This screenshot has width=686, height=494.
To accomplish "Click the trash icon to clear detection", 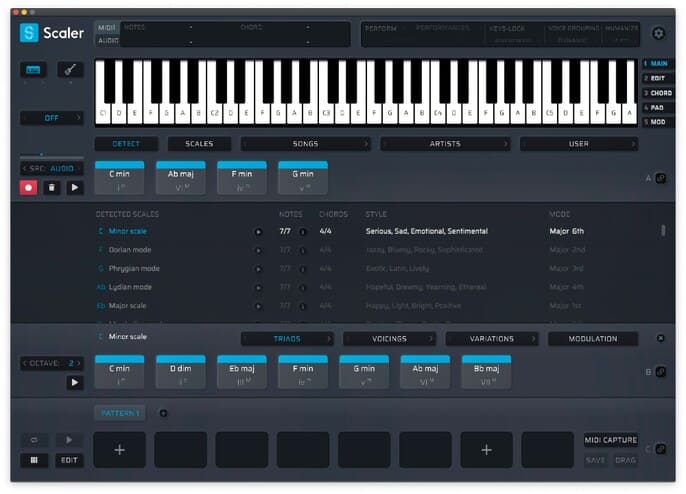I will point(51,187).
